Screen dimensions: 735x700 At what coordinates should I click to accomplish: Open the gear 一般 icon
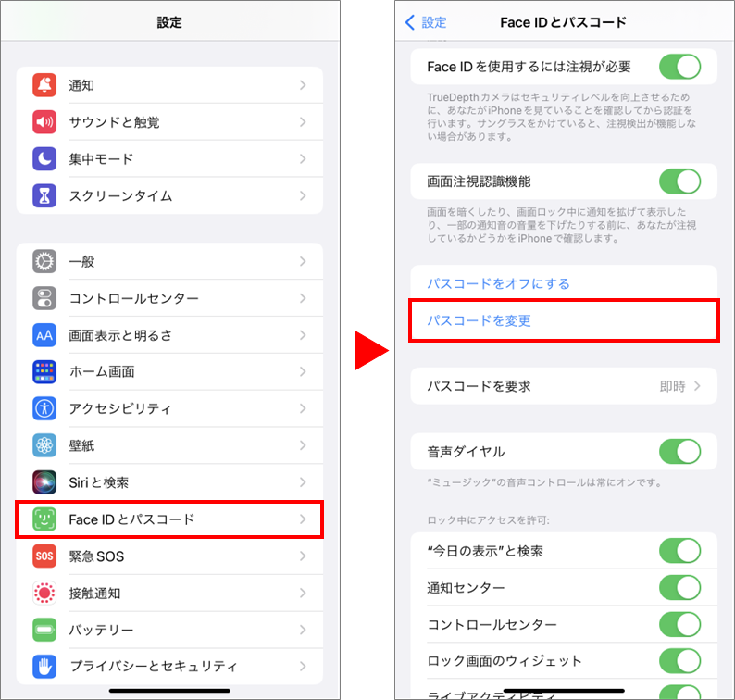44,261
